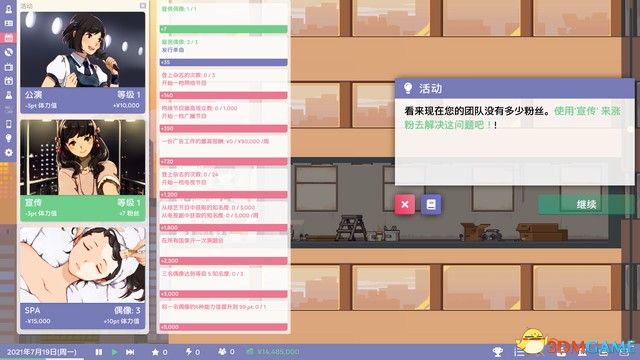Open the record disc icon in the sidebar
Image resolution: width=640 pixels, height=360 pixels.
coord(8,52)
